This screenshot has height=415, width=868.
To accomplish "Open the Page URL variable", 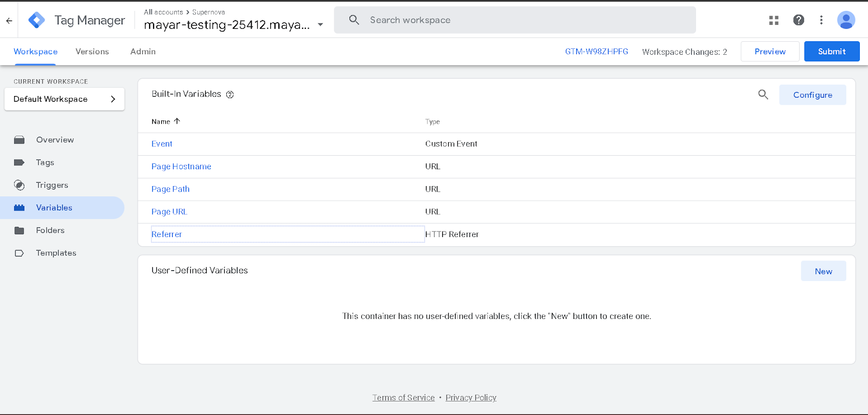I will tap(169, 212).
